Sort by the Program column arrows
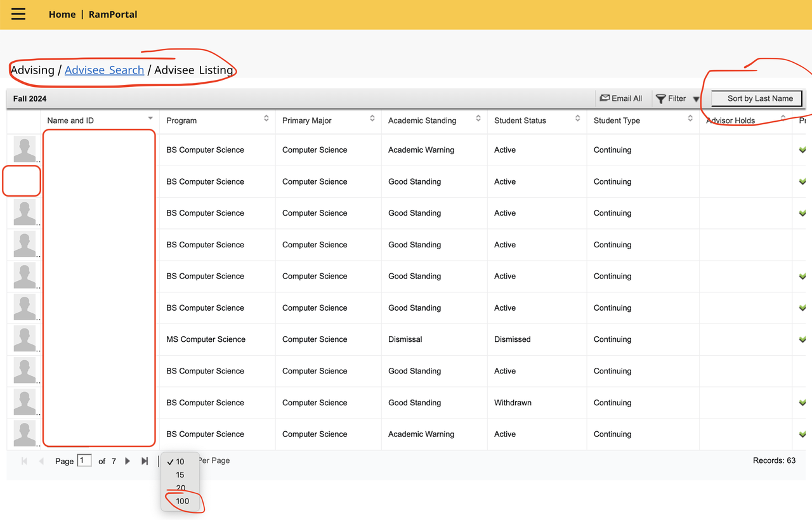The width and height of the screenshot is (812, 520). pyautogui.click(x=266, y=119)
